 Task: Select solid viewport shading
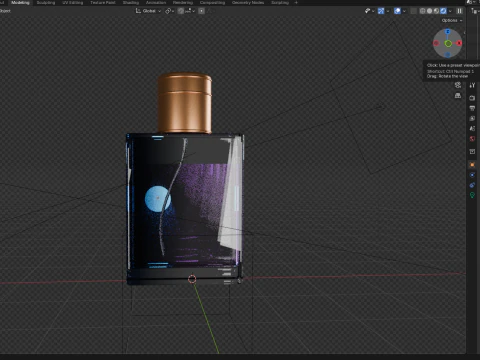[x=429, y=11]
